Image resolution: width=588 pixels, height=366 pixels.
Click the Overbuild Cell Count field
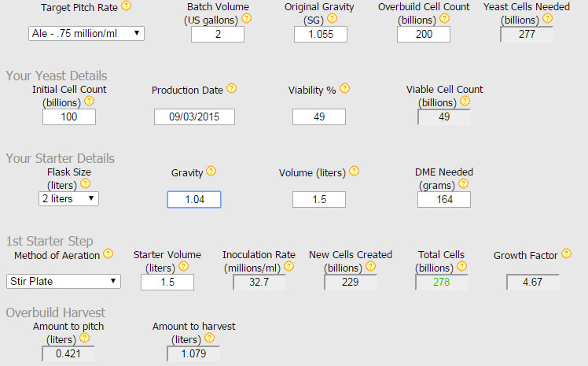[423, 34]
